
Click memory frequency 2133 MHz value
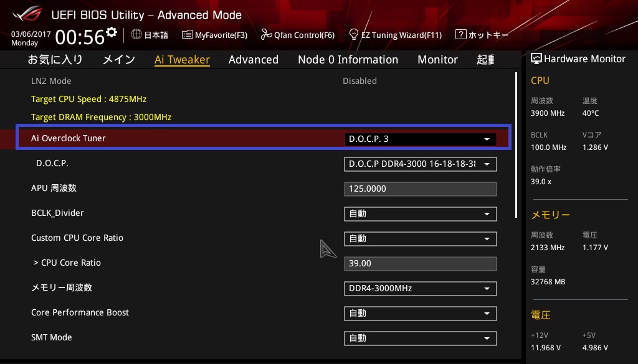point(548,248)
